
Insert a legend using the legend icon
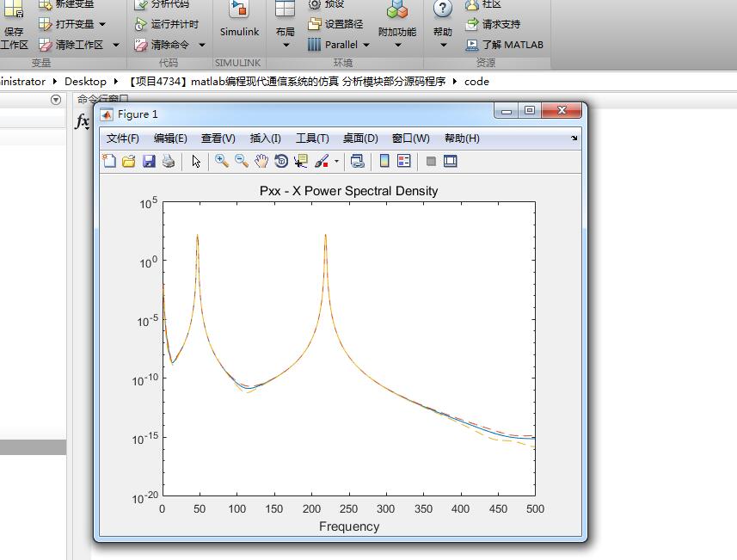(403, 161)
